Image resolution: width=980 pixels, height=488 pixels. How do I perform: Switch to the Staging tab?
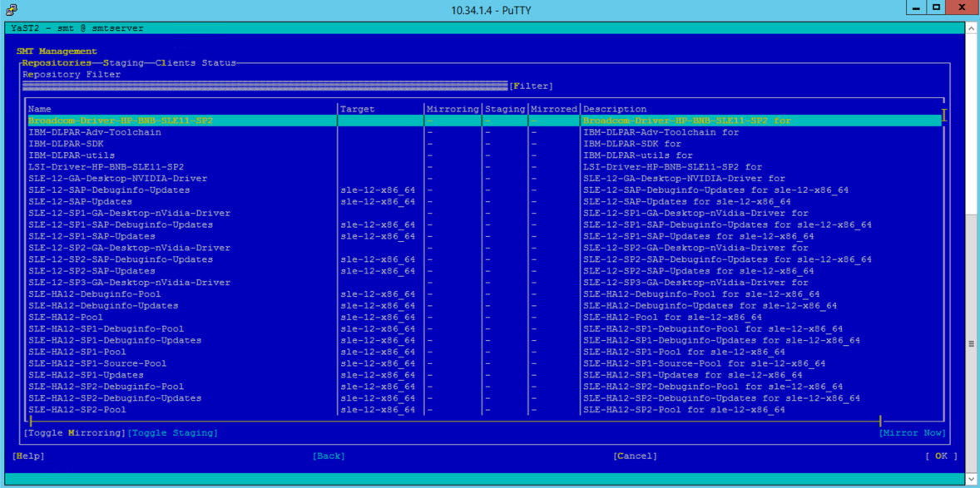click(123, 63)
